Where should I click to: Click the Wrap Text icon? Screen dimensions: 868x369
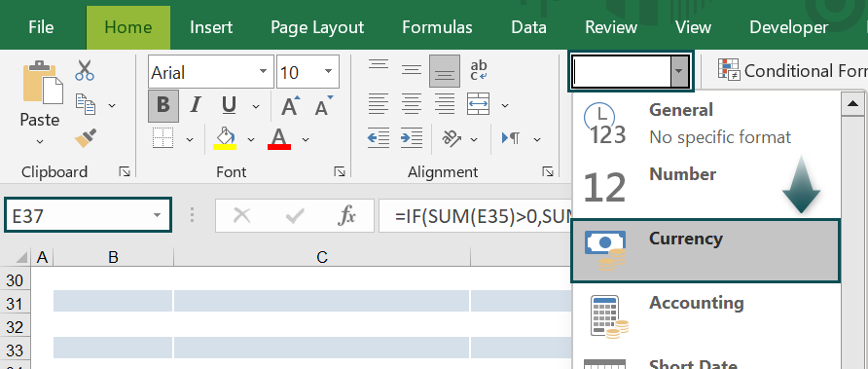pos(479,71)
